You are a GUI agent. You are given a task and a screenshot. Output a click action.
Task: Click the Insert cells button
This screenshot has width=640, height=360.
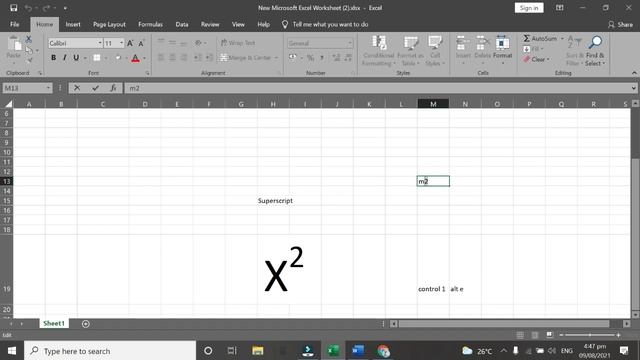tap(463, 51)
